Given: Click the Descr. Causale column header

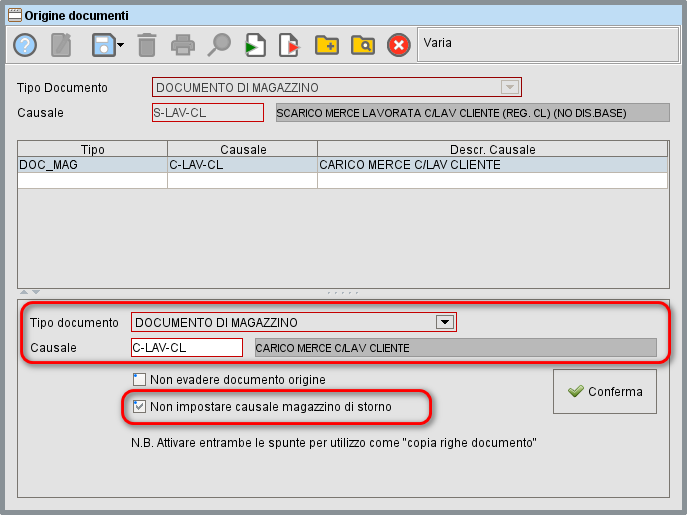Looking at the screenshot, I should click(491, 149).
